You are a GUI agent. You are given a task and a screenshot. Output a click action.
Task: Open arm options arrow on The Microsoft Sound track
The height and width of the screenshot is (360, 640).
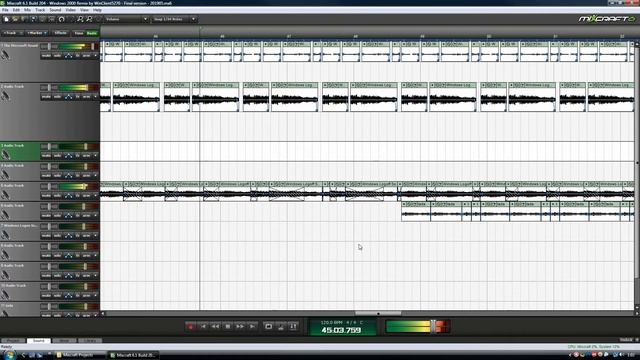coord(96,56)
